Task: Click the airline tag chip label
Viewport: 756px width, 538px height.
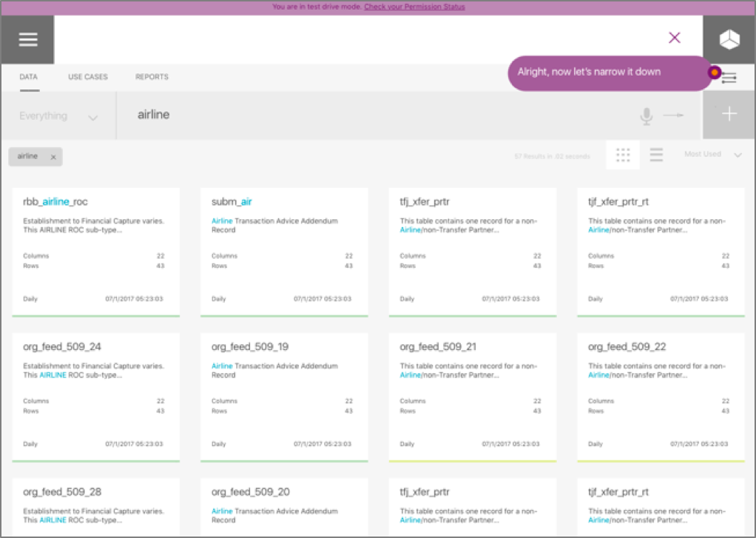Action: coord(27,156)
